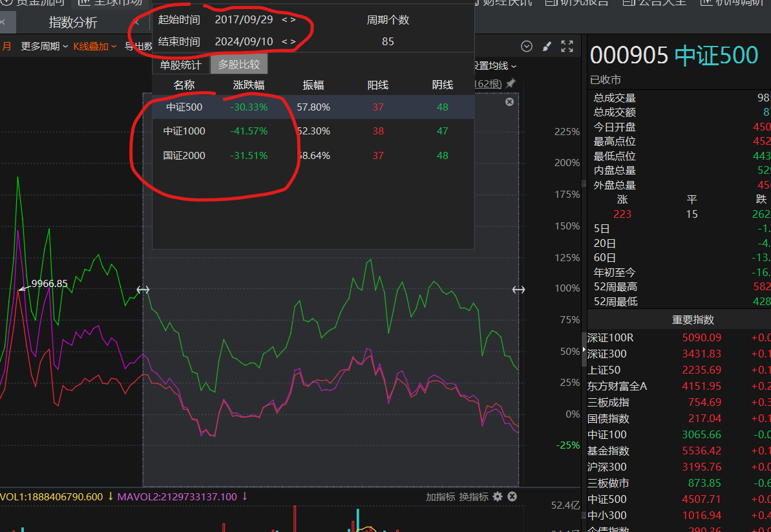
Task: Click the left range handle of the selection
Action: pos(143,290)
